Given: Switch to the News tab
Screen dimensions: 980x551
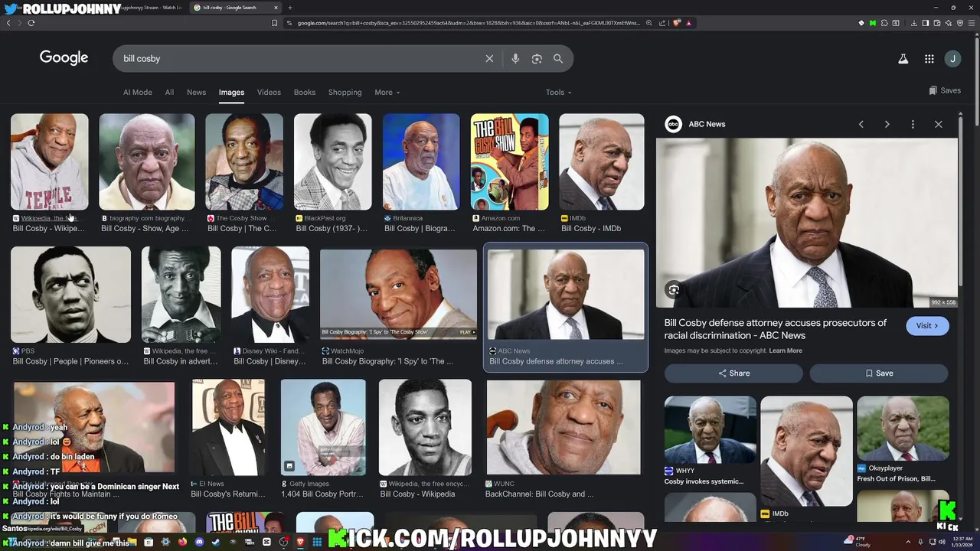Looking at the screenshot, I should (196, 93).
